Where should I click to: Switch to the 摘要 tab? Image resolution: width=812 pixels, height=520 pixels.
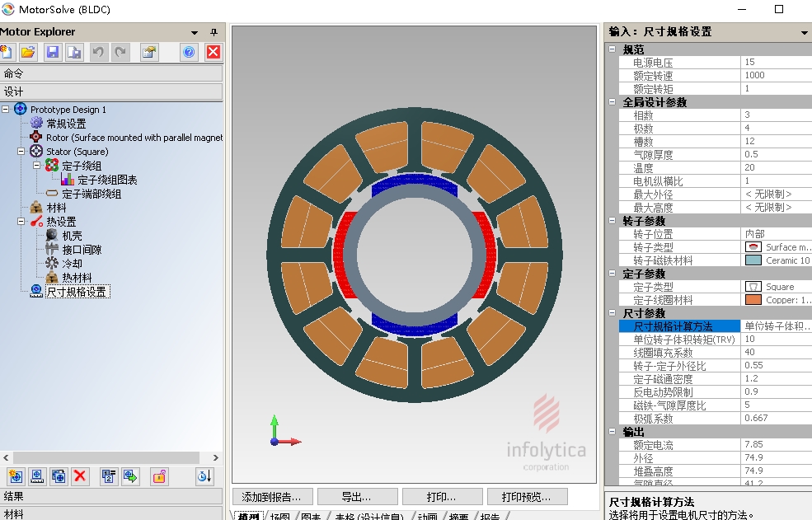(458, 517)
